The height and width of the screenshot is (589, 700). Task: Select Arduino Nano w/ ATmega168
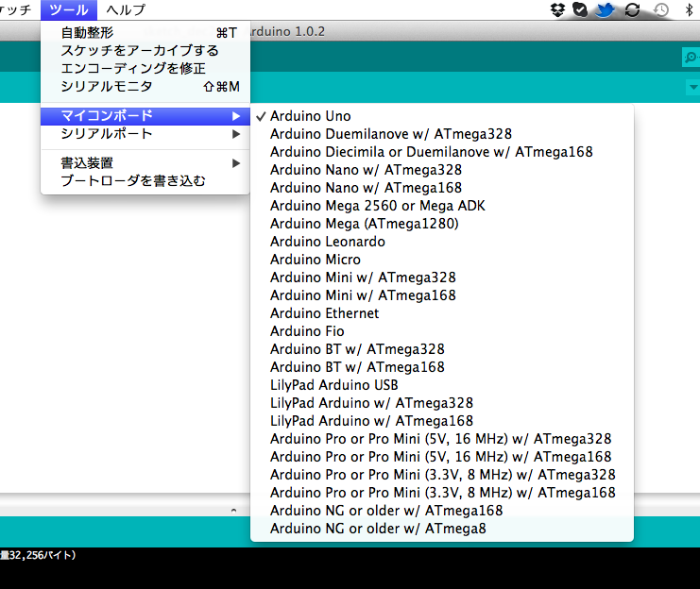coord(442,188)
